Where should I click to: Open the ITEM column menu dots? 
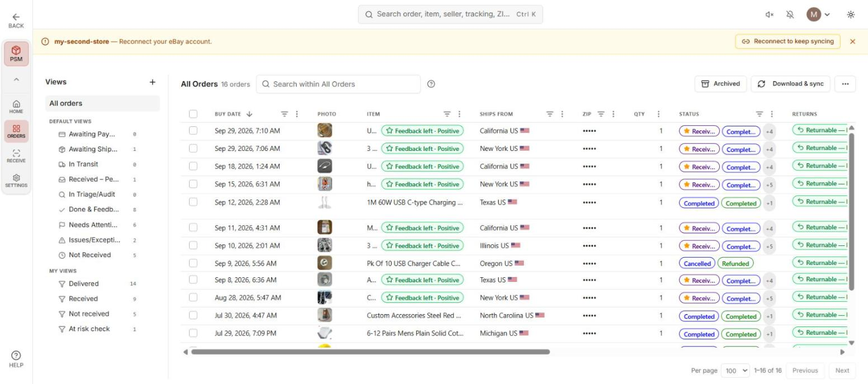[x=460, y=114]
